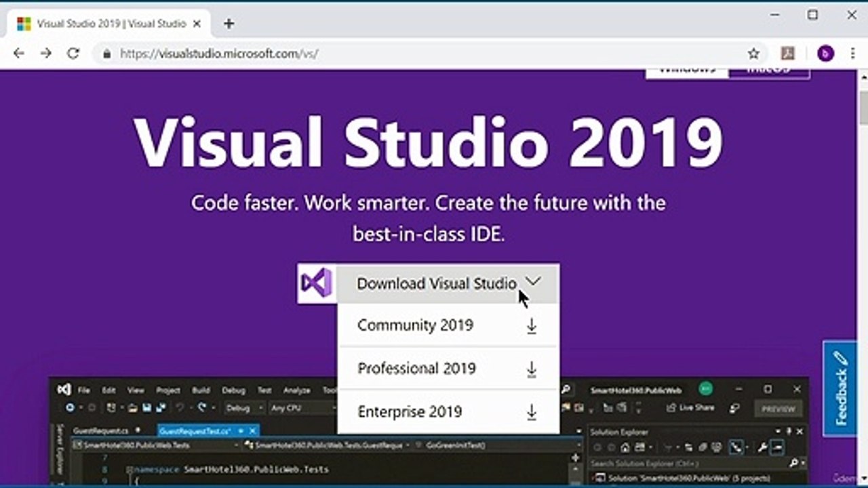
Task: Open a new browser tab with plus
Action: tap(229, 24)
